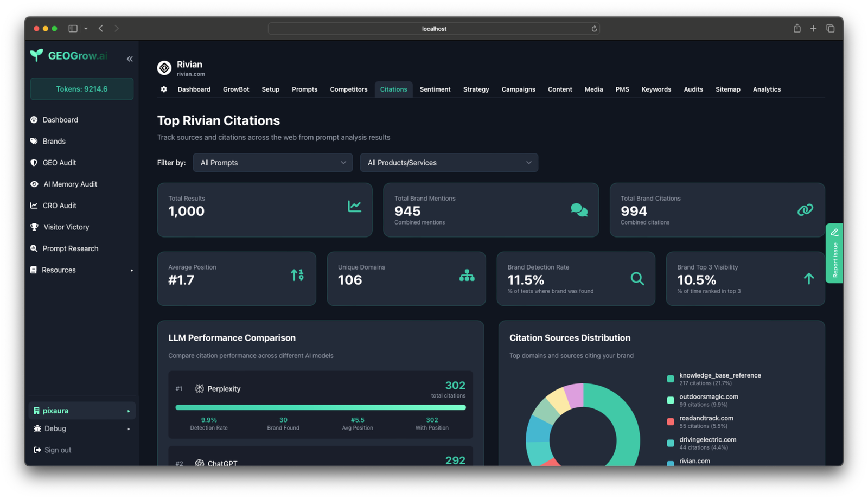Click the Brand Mentions chat bubbles icon
868x499 pixels.
579,209
